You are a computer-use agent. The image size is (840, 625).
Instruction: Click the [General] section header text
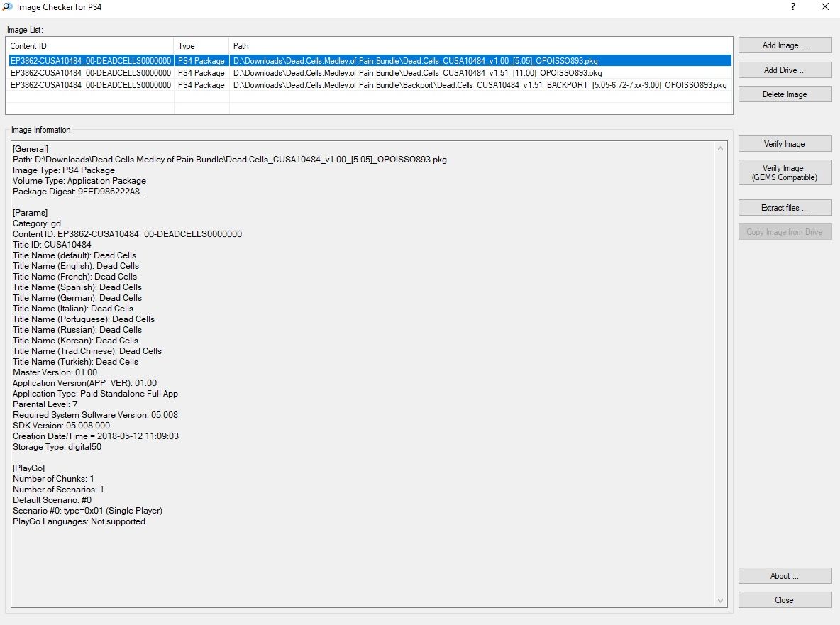pos(31,149)
